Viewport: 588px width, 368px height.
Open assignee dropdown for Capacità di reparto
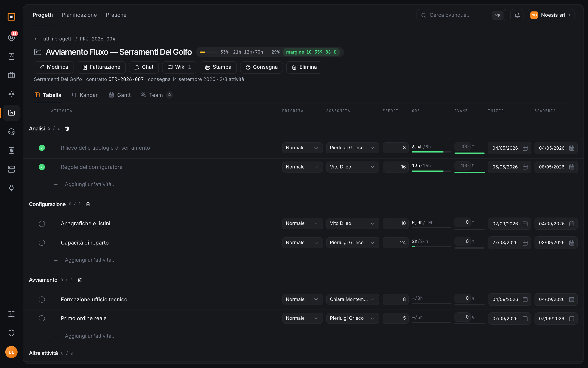(x=352, y=243)
